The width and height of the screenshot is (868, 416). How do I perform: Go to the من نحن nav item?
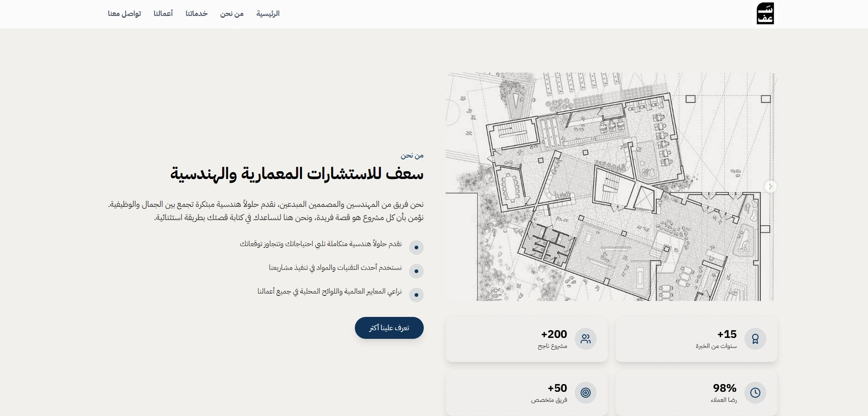232,14
